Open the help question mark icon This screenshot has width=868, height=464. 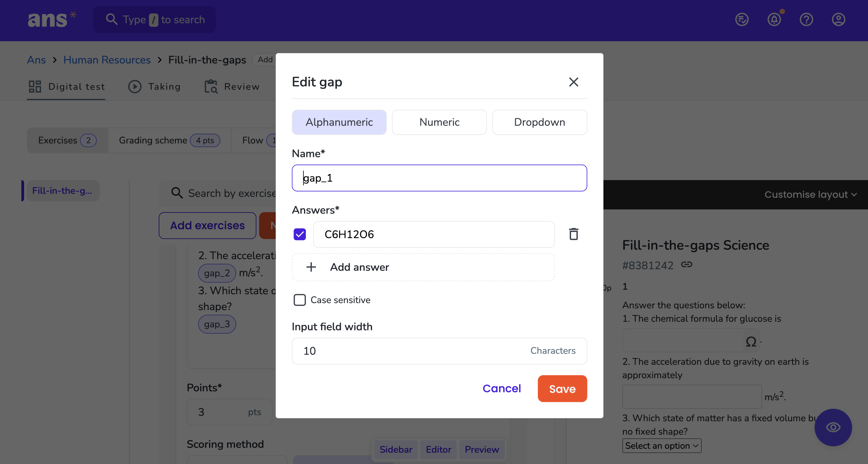click(x=806, y=20)
